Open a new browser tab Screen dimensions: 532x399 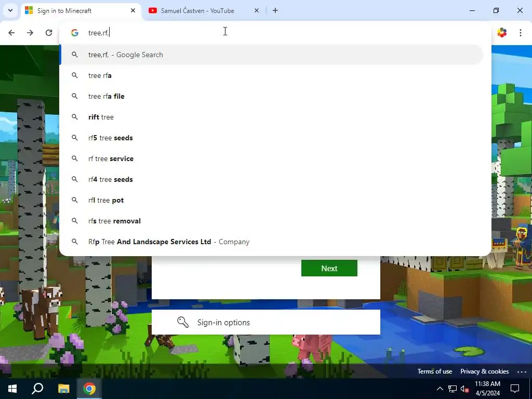click(275, 10)
